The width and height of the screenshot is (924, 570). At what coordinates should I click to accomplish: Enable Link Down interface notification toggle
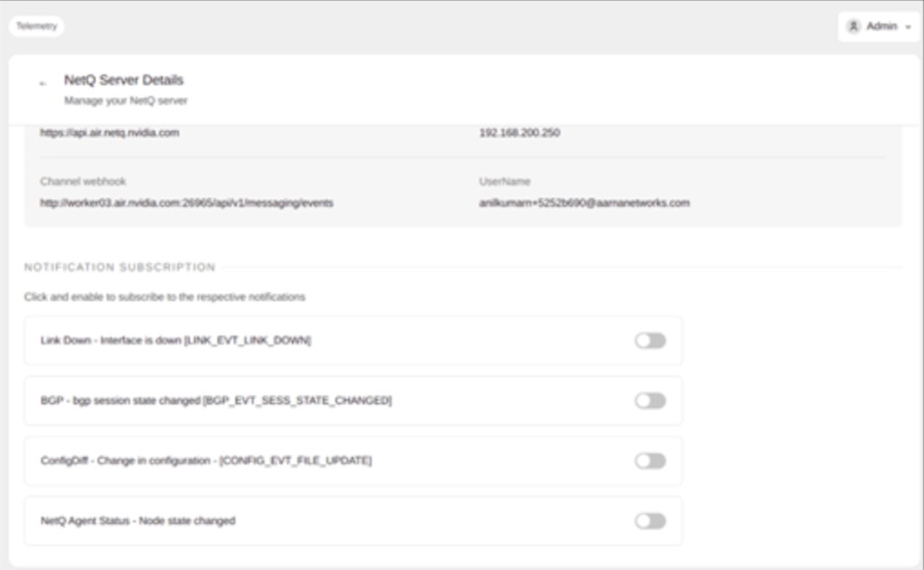click(650, 341)
